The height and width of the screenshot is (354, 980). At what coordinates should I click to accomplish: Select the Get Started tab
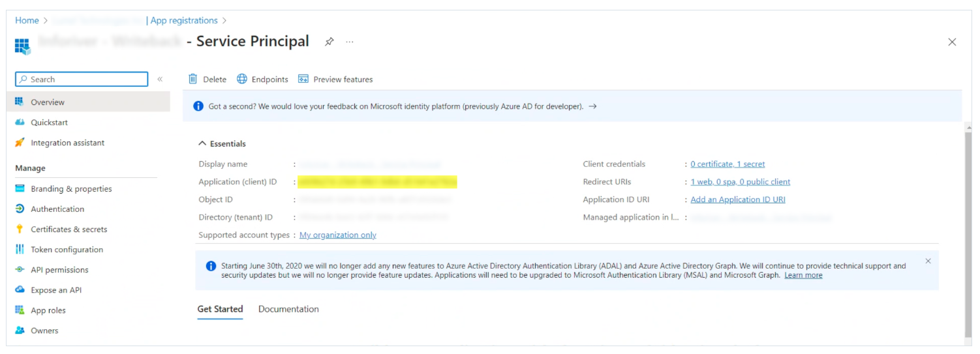pyautogui.click(x=220, y=309)
